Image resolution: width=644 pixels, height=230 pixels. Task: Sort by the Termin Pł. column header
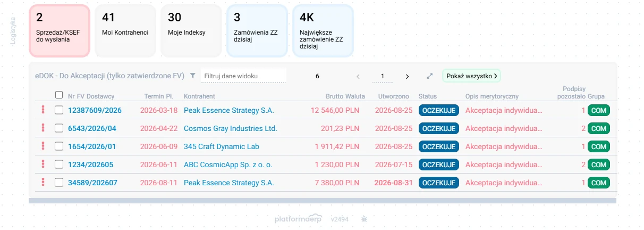pos(159,96)
